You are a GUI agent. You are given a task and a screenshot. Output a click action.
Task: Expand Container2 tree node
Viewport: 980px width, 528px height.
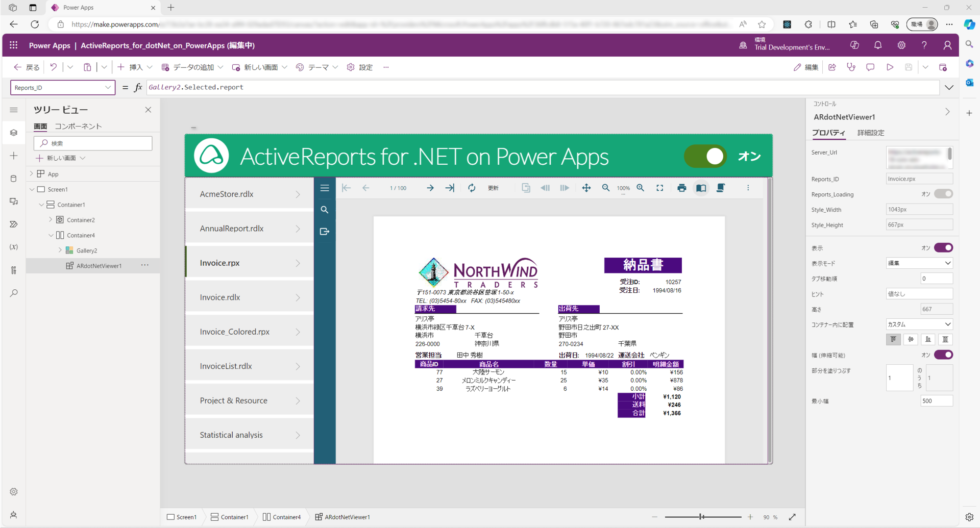point(51,220)
